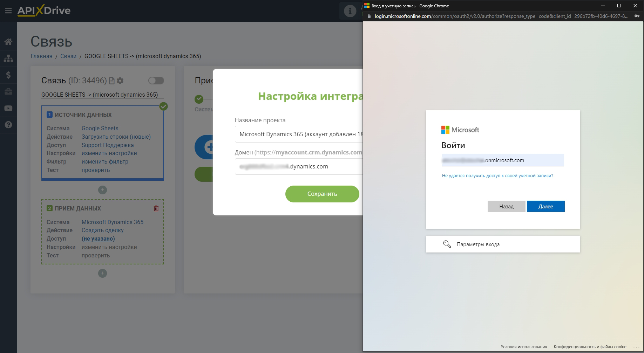This screenshot has height=353, width=644.
Task: Click the Microsoft logo in login card
Action: (460, 130)
